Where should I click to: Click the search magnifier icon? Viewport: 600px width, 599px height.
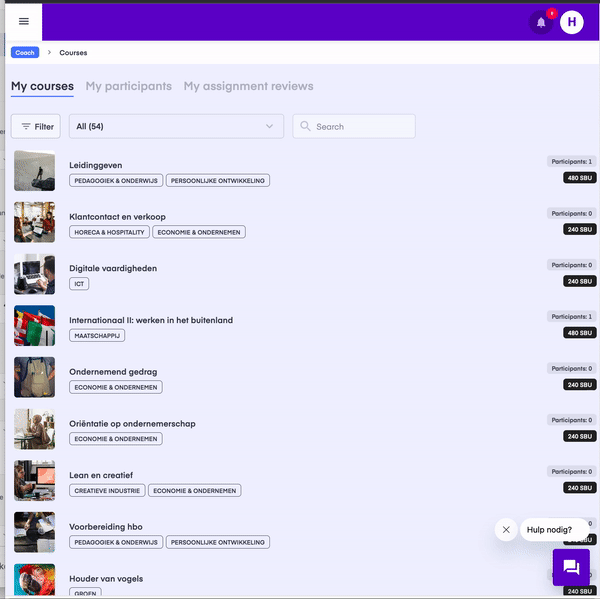(305, 126)
